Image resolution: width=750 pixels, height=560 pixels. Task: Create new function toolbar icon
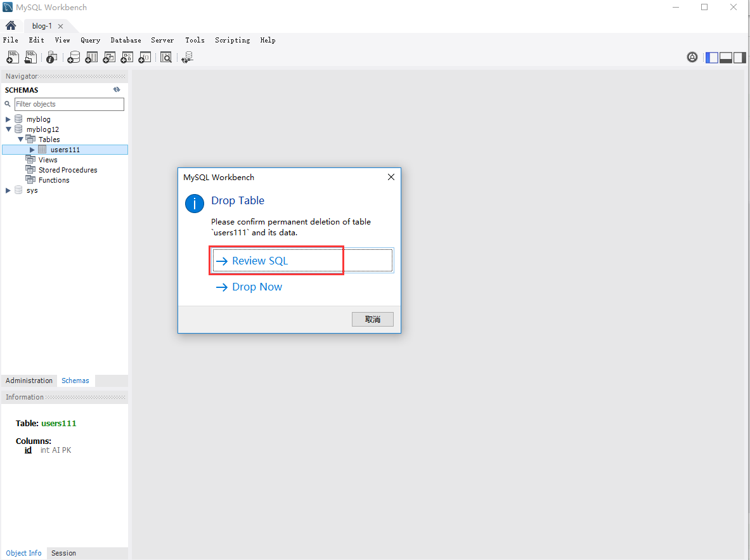pyautogui.click(x=145, y=58)
